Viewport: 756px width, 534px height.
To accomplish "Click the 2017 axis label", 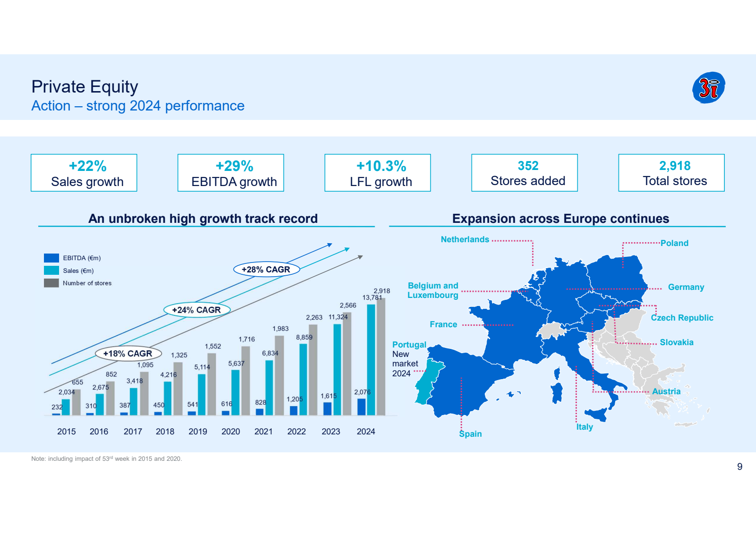I will point(133,432).
